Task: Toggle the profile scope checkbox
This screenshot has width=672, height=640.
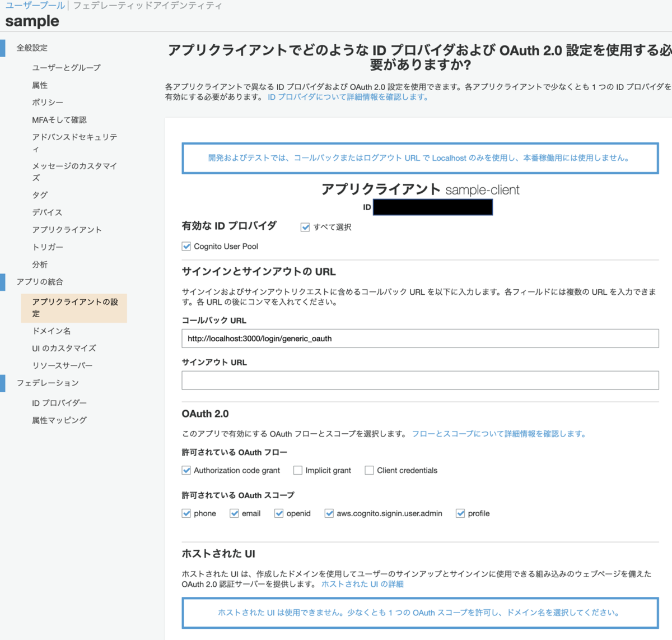Action: coord(460,513)
